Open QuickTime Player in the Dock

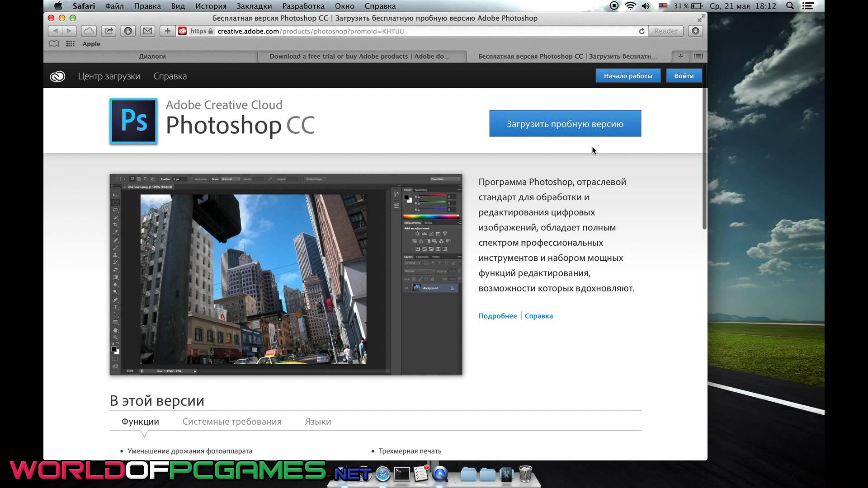[440, 474]
